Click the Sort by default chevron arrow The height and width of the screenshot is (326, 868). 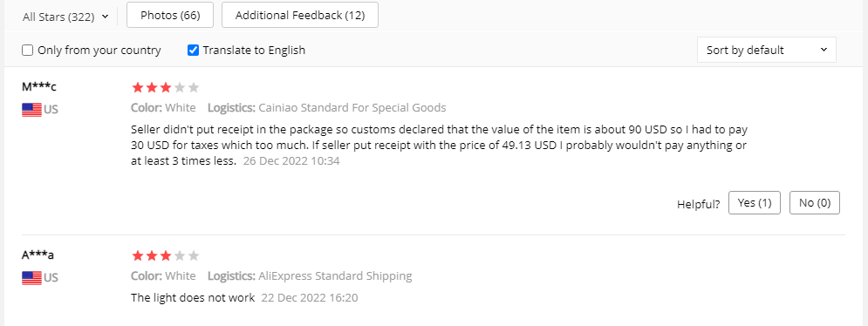coord(824,50)
